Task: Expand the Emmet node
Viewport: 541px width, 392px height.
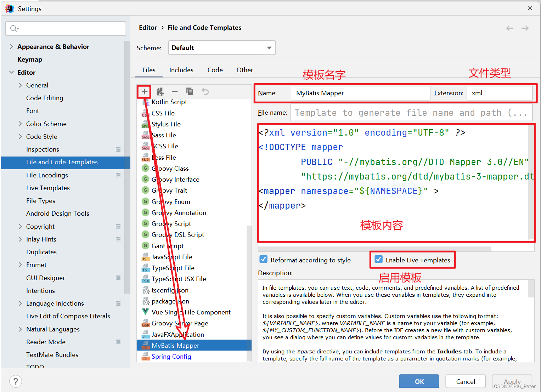Action: 20,265
